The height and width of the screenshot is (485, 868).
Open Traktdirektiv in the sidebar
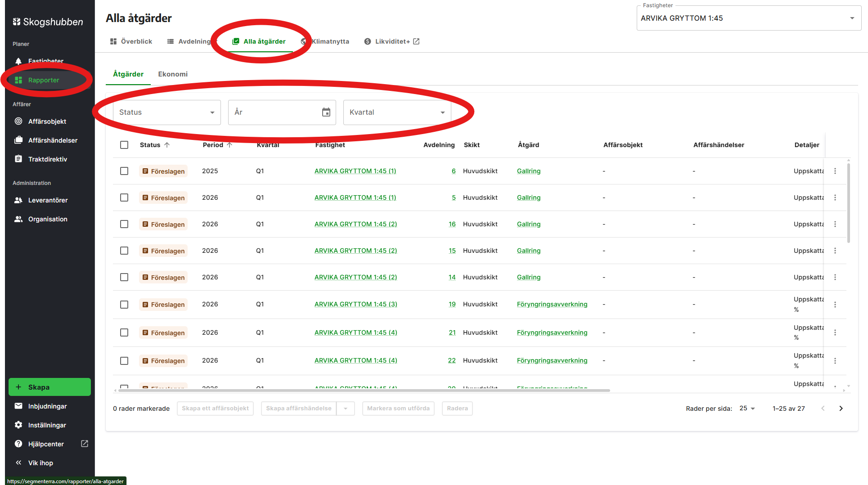[x=49, y=159]
